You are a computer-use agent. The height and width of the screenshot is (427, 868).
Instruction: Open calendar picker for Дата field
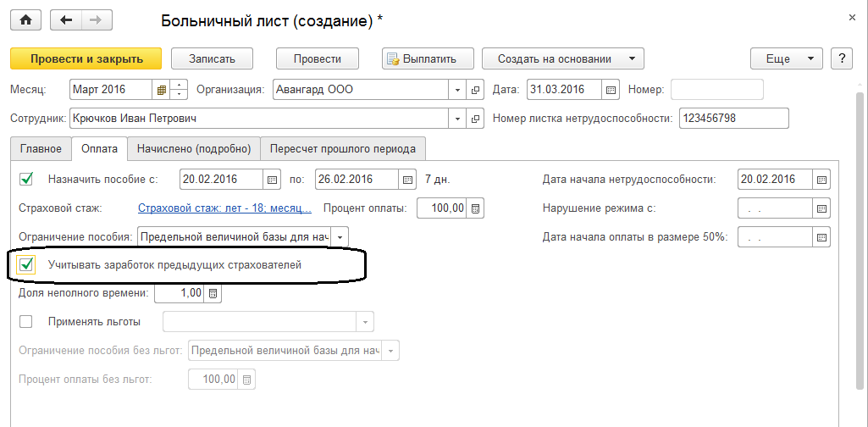pos(611,89)
